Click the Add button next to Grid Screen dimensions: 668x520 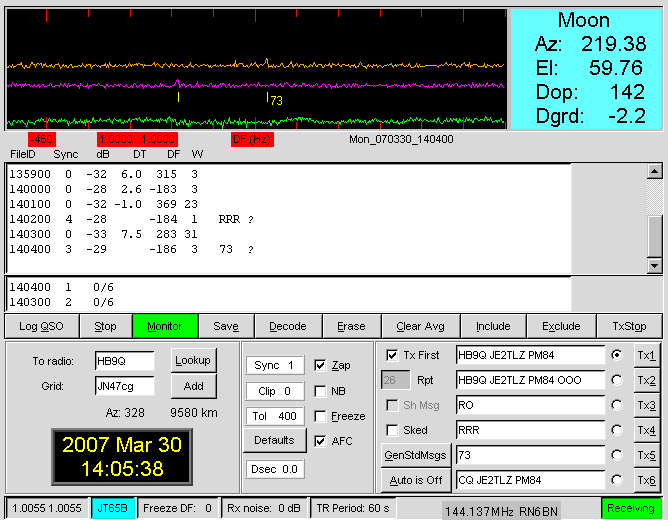tap(193, 386)
